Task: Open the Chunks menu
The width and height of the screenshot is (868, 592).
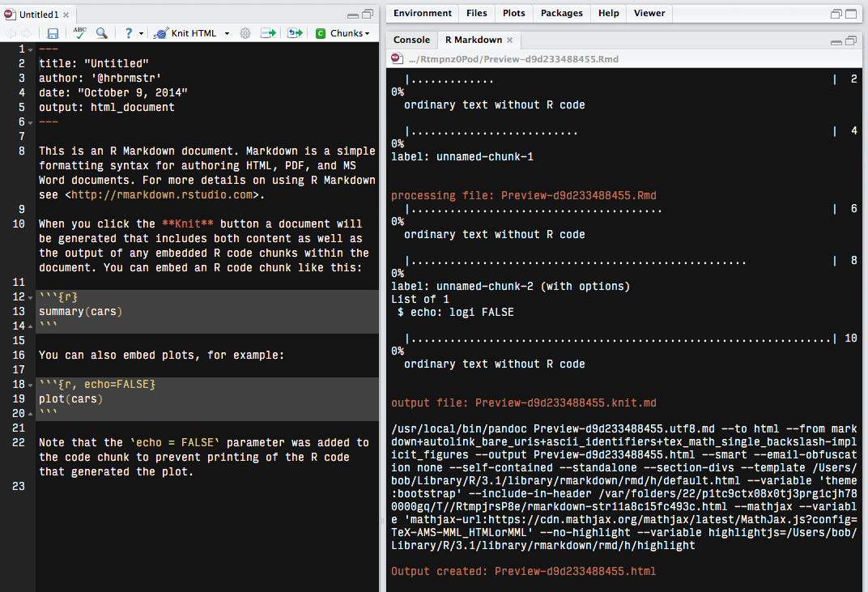Action: 343,33
